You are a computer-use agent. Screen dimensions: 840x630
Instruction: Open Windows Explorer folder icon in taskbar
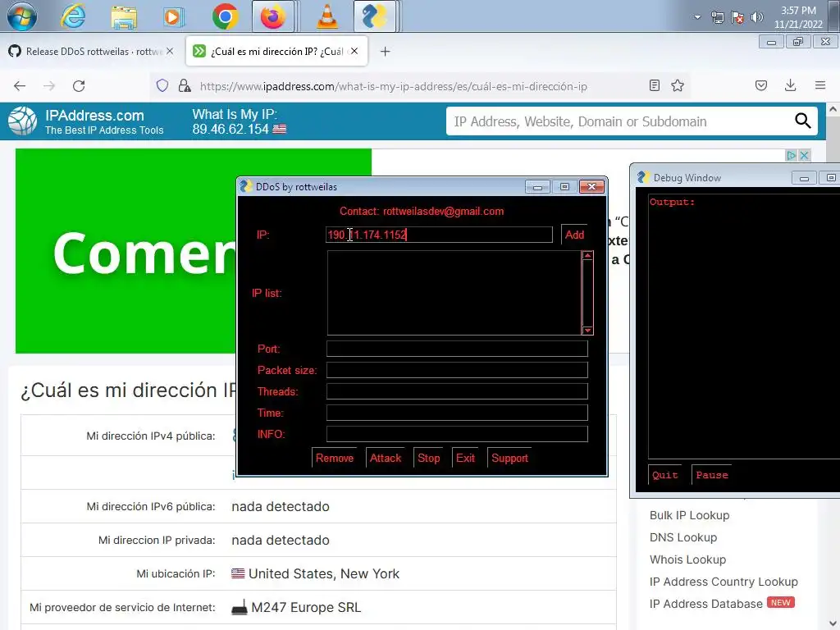(x=124, y=17)
